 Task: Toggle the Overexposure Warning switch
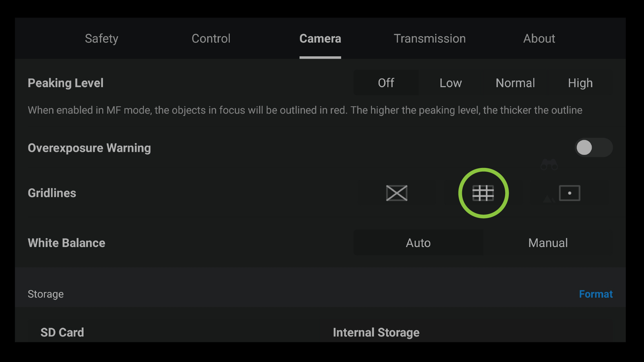pos(594,147)
